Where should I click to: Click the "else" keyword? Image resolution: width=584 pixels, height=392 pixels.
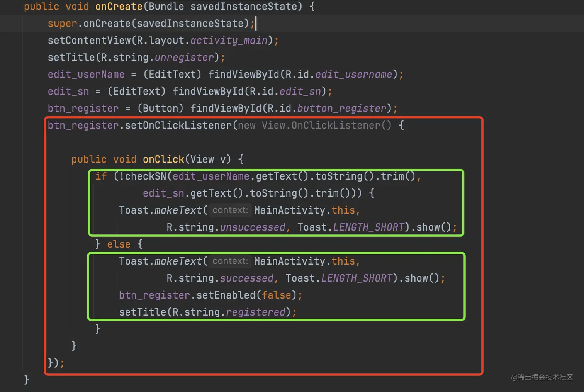click(119, 244)
